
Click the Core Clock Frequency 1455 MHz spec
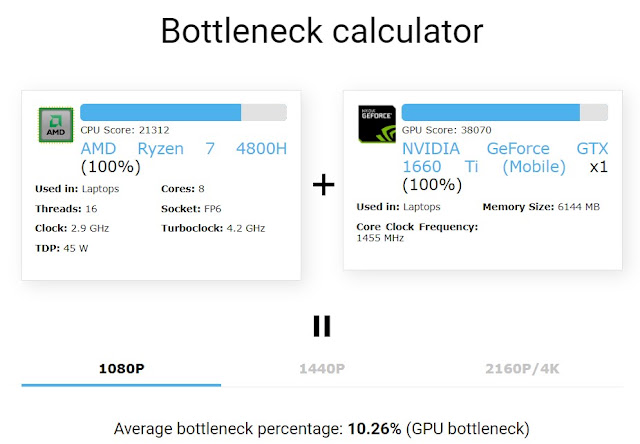click(x=417, y=232)
